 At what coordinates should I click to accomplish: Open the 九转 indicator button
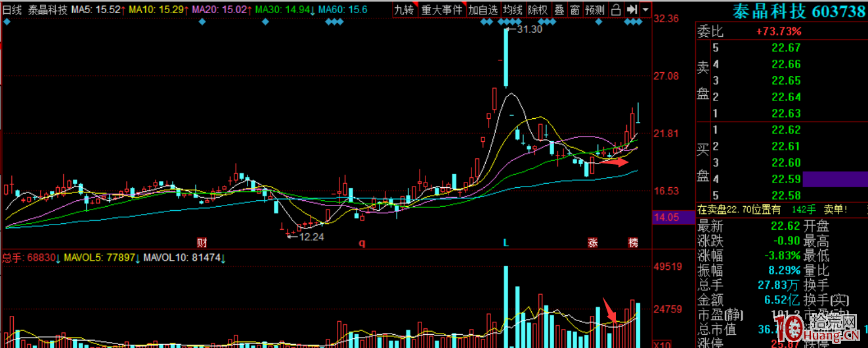coord(404,10)
